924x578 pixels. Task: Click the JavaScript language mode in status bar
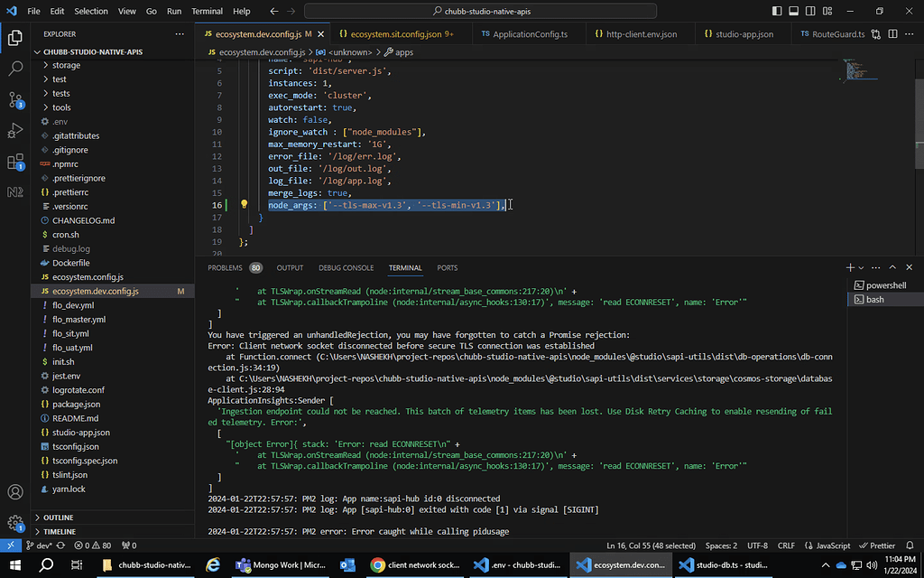tap(827, 545)
